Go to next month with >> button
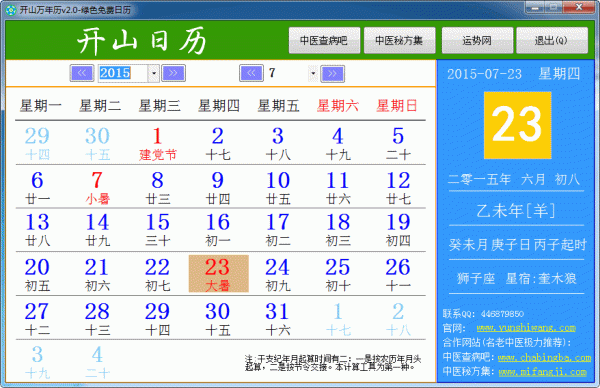The height and width of the screenshot is (388, 600). [x=333, y=73]
